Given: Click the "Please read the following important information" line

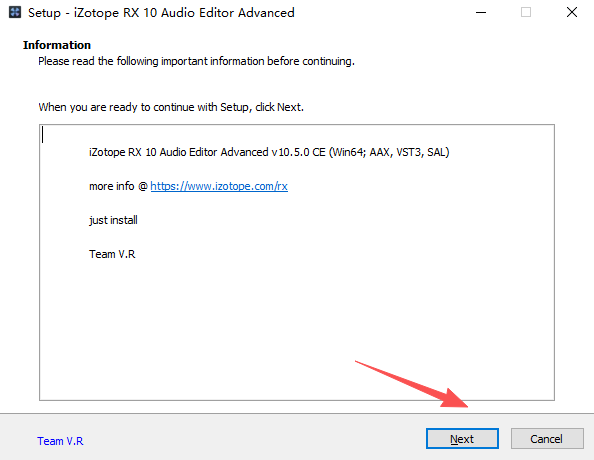Looking at the screenshot, I should 196,61.
